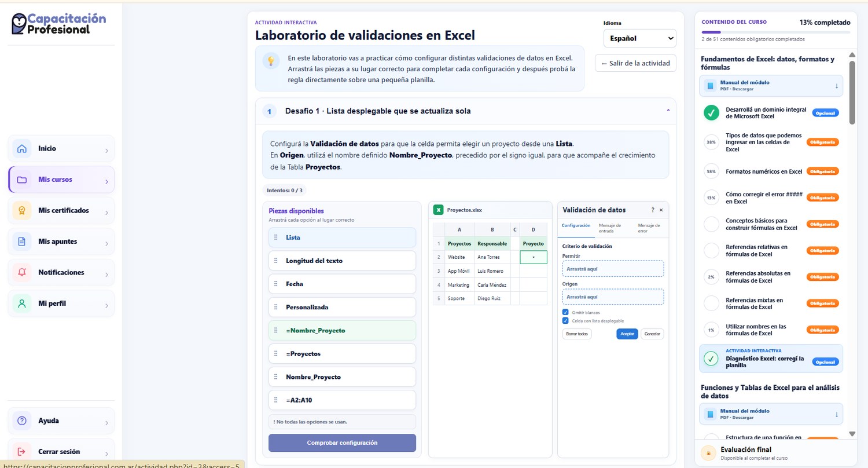Click the Origen drop zone field

point(613,297)
